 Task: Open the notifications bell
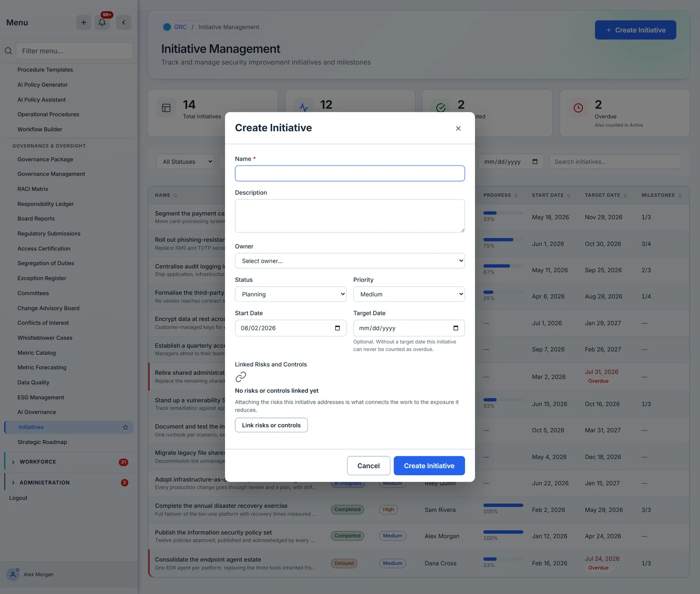pyautogui.click(x=102, y=22)
